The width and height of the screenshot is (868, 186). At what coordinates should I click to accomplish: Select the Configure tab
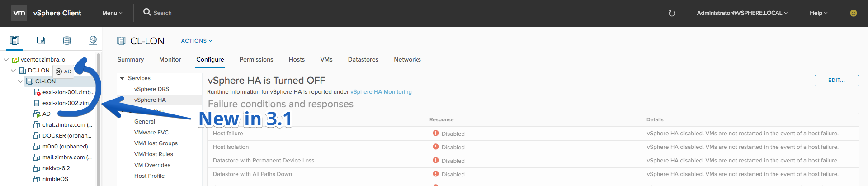tap(210, 59)
